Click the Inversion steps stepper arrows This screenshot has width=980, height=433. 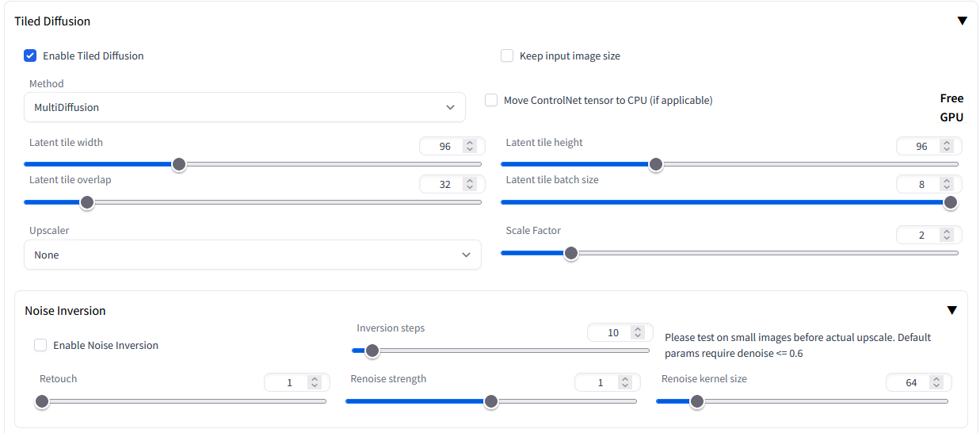point(638,332)
